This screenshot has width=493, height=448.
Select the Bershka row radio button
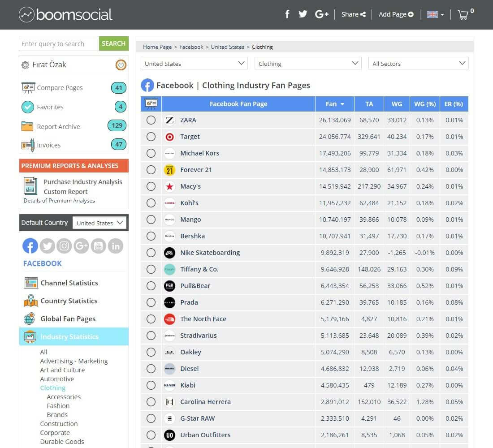coord(151,236)
